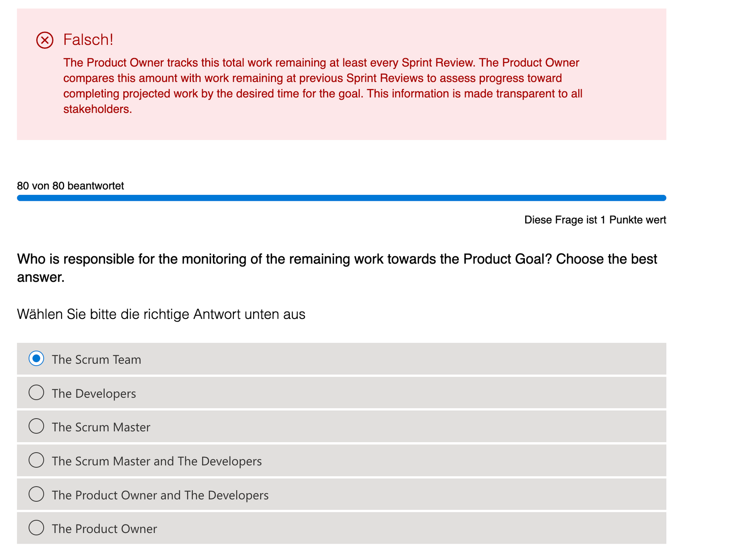Choose Product Owner and Developers radio option
This screenshot has height=552, width=756.
click(x=36, y=494)
